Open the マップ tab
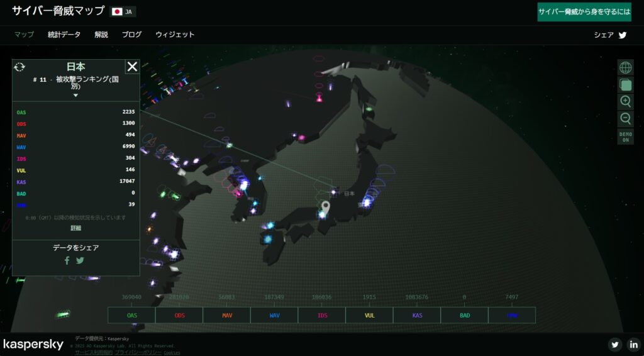This screenshot has height=356, width=644. (25, 35)
